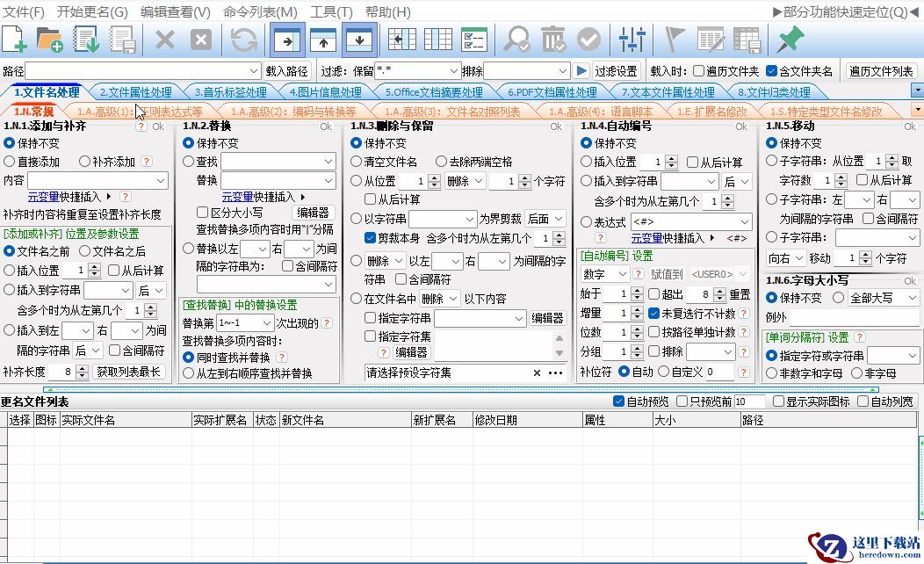The image size is (924, 564).
Task: Click the 载入路径 button
Action: pyautogui.click(x=286, y=71)
